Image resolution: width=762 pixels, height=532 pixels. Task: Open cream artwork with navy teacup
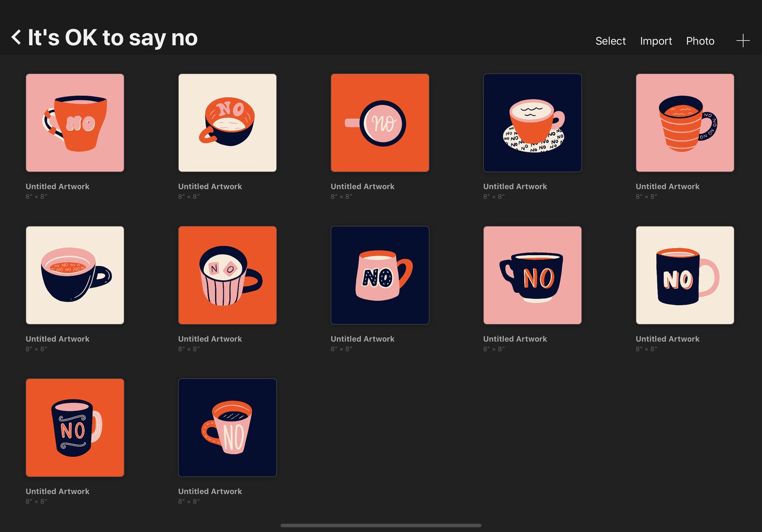pos(75,275)
